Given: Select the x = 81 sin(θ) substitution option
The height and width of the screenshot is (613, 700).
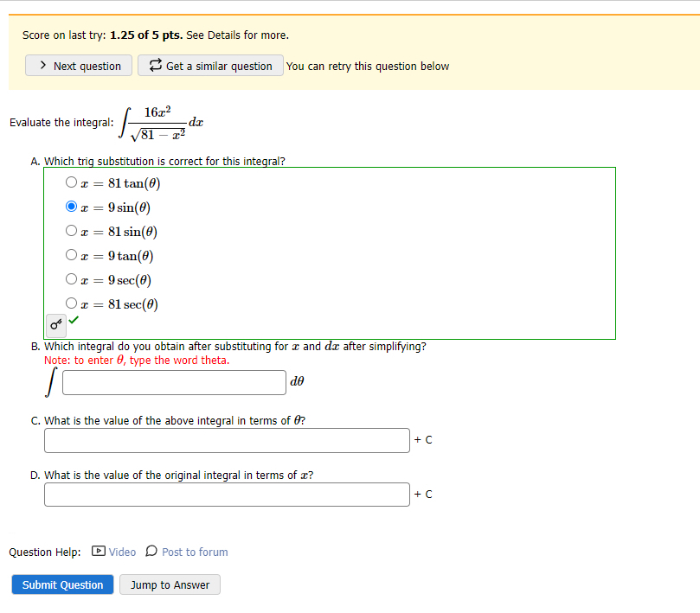Looking at the screenshot, I should point(71,230).
